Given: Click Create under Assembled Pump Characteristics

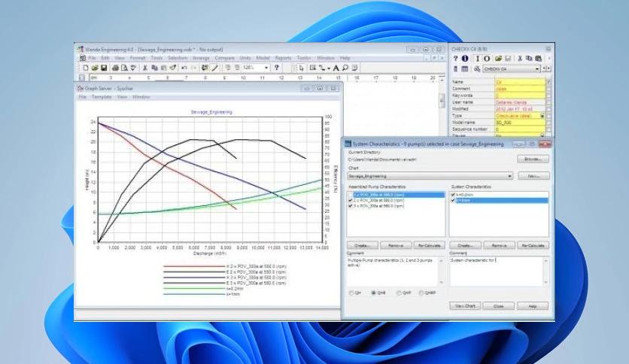Looking at the screenshot, I should (x=362, y=245).
